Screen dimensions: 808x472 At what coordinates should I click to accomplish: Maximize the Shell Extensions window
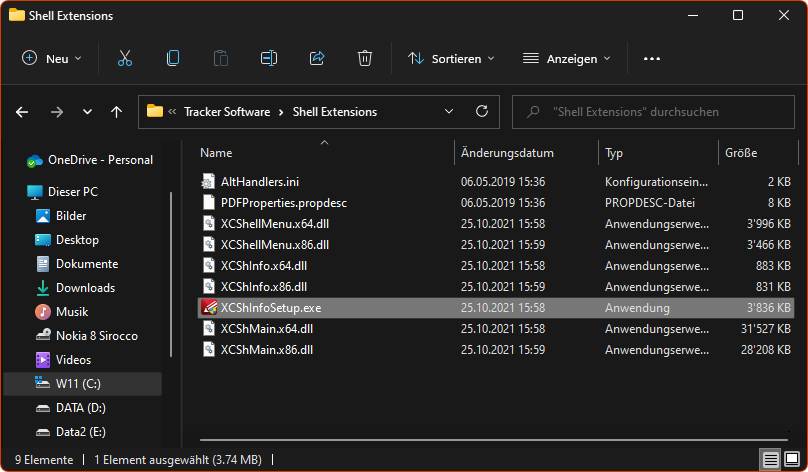[738, 15]
